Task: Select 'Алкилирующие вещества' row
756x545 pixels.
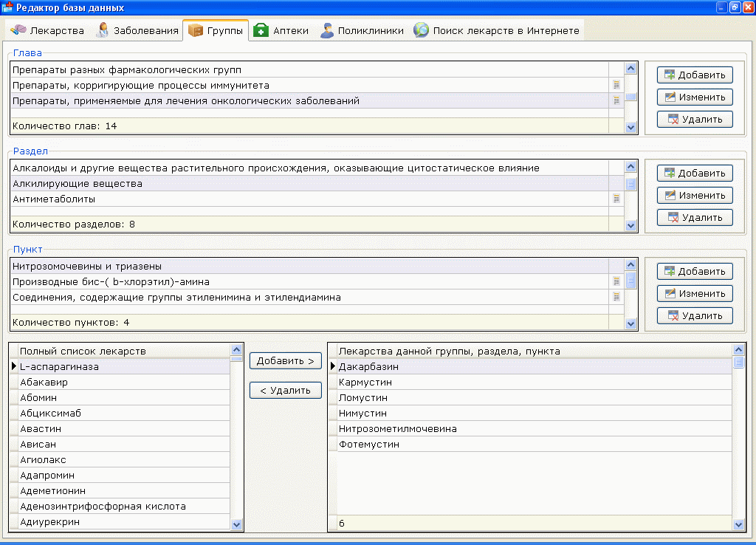Action: click(x=309, y=183)
